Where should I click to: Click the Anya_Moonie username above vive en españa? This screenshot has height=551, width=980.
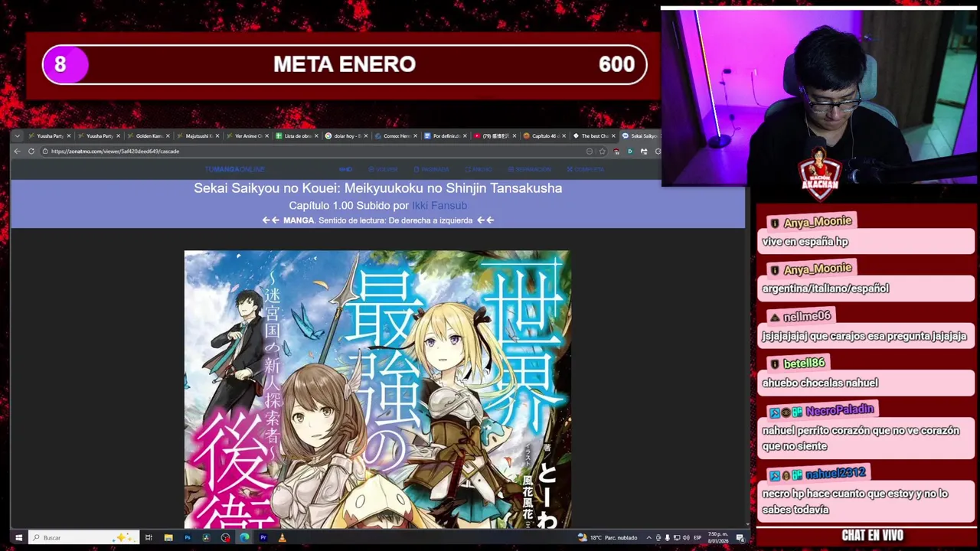click(818, 222)
